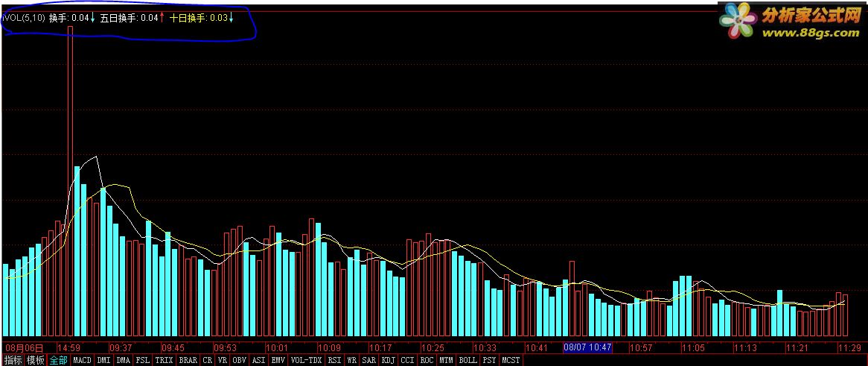Pick the KDJ indicator tab
This screenshot has height=366, width=868.
(389, 361)
